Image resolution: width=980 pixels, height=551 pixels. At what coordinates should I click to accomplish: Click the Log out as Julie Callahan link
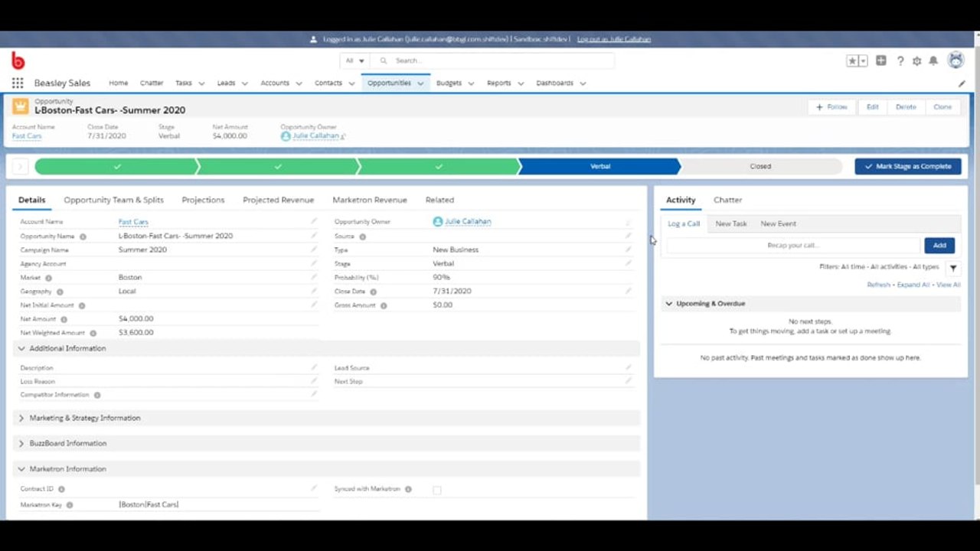[614, 39]
